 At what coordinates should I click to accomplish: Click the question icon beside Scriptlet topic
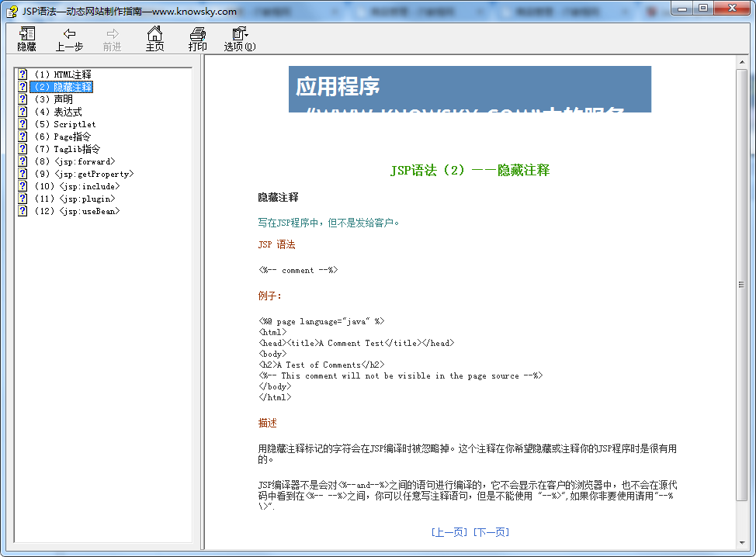coord(23,124)
